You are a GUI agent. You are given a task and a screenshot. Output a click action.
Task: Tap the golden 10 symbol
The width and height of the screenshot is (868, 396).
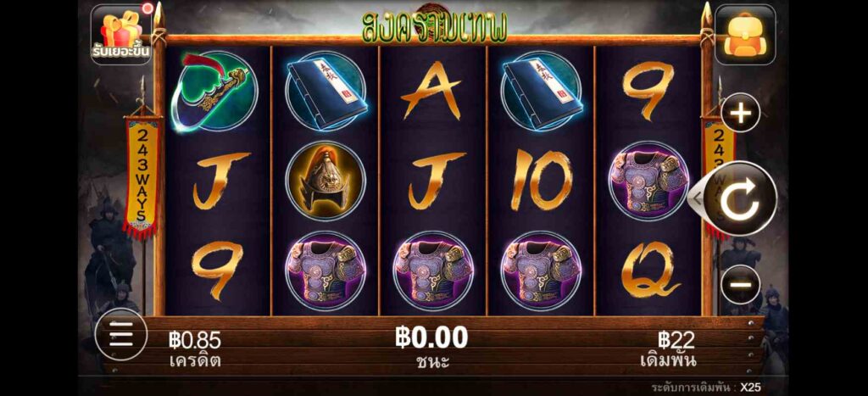(540, 181)
